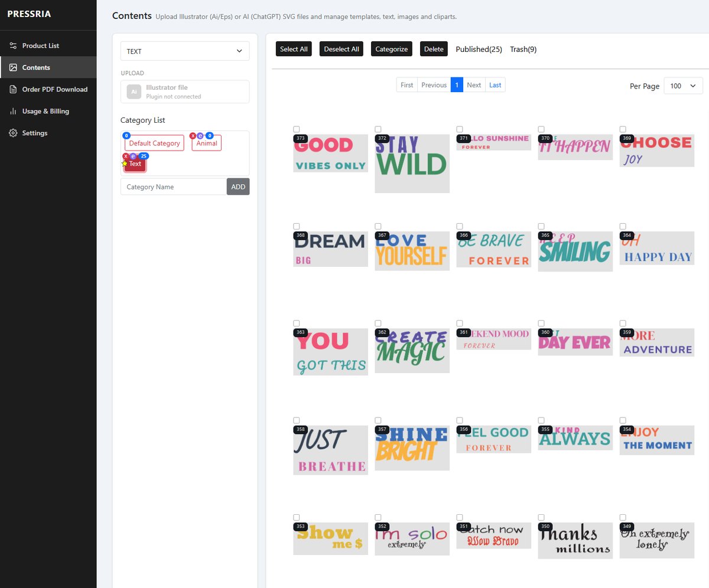The image size is (709, 588).
Task: Click the Settings gear icon
Action: tap(13, 133)
